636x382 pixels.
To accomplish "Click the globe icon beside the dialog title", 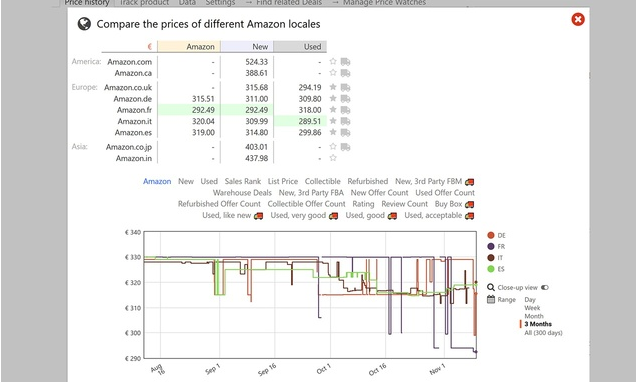I will [x=84, y=24].
